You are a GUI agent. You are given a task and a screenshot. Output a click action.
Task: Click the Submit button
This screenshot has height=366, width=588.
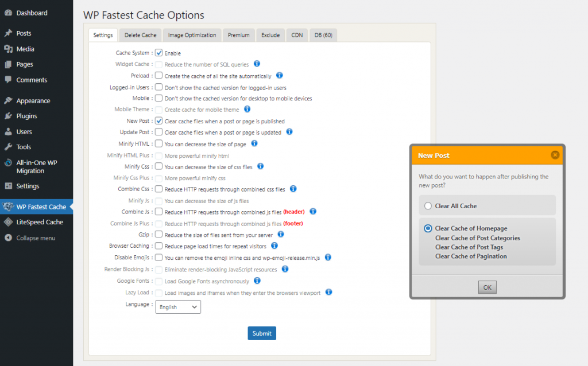point(261,333)
